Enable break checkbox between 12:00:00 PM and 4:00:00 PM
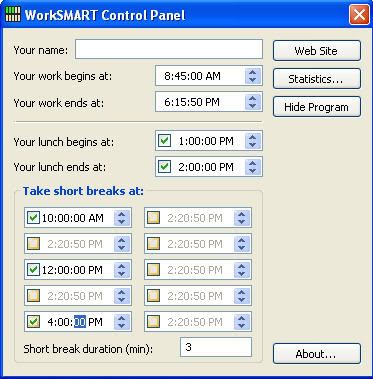Image resolution: width=373 pixels, height=379 pixels. [x=33, y=296]
